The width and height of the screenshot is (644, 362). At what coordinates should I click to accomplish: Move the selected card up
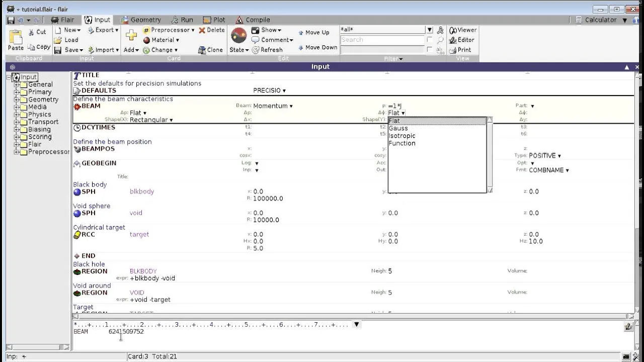pyautogui.click(x=313, y=32)
